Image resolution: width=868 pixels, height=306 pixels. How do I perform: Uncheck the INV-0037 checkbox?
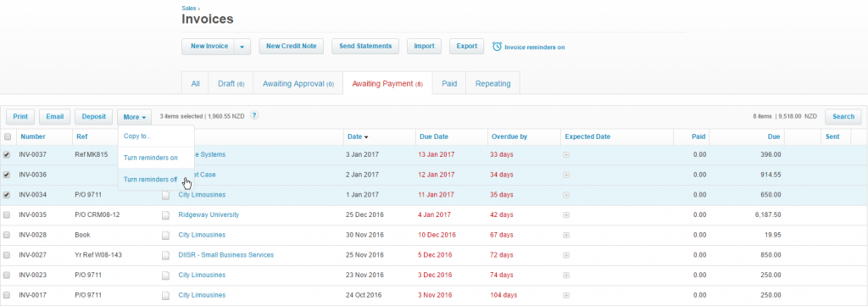coord(7,155)
